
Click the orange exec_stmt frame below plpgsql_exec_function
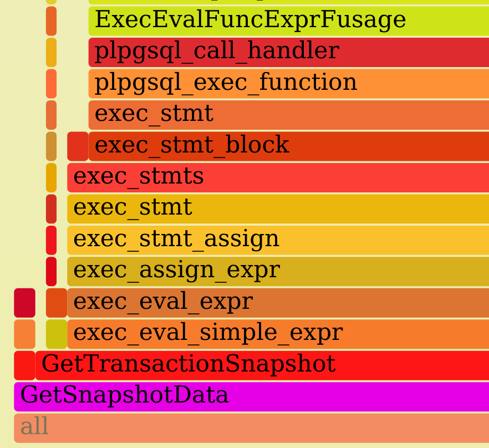(288, 115)
